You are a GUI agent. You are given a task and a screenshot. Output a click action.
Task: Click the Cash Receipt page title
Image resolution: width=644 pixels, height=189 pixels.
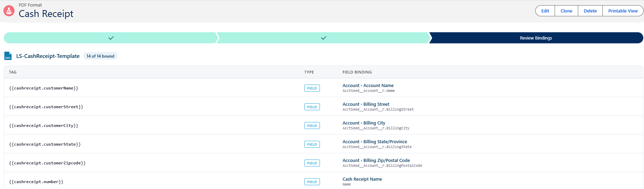(x=46, y=14)
